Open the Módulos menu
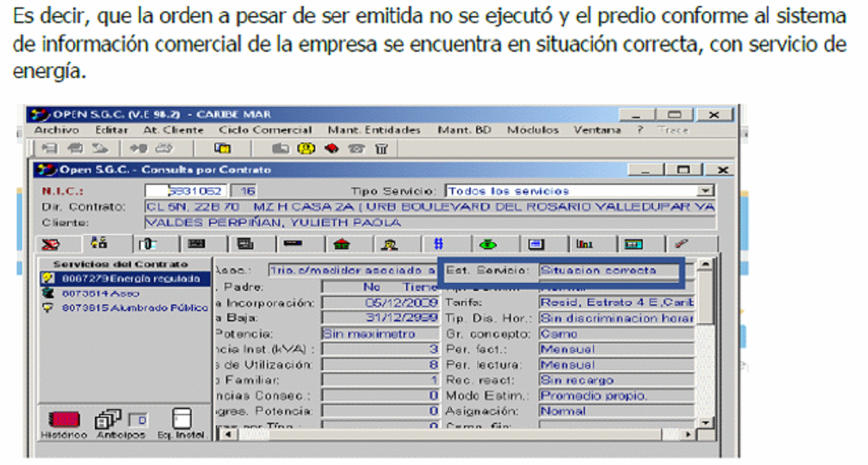 coord(532,130)
